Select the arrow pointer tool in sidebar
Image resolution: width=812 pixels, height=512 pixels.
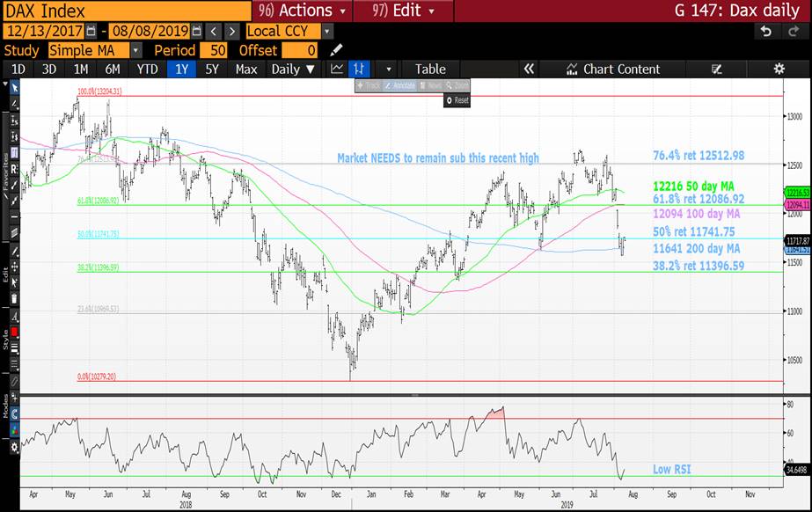click(x=14, y=88)
